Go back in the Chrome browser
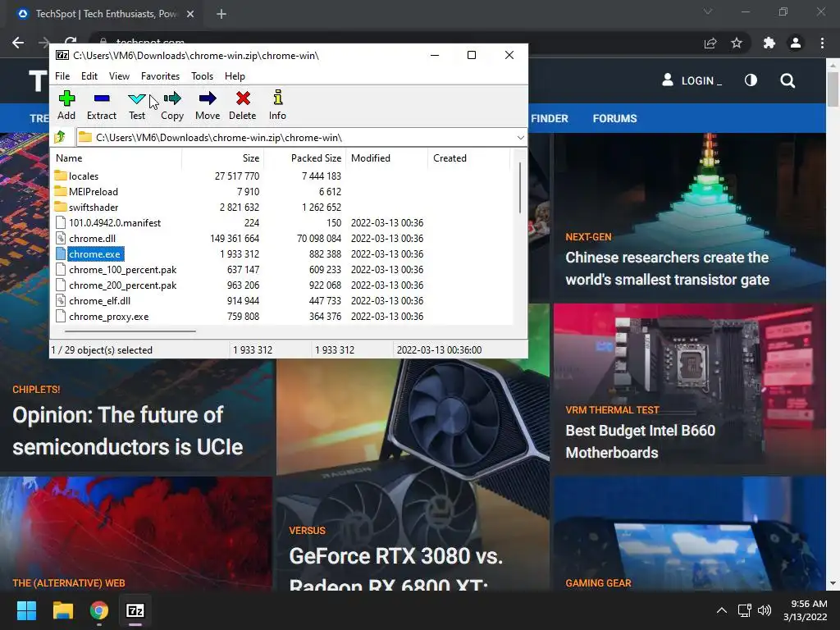The width and height of the screenshot is (840, 630). [18, 43]
